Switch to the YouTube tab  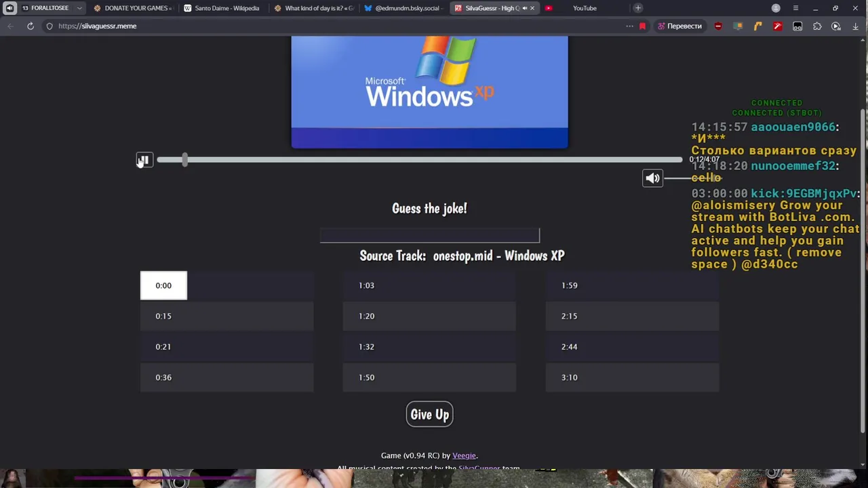(x=585, y=8)
